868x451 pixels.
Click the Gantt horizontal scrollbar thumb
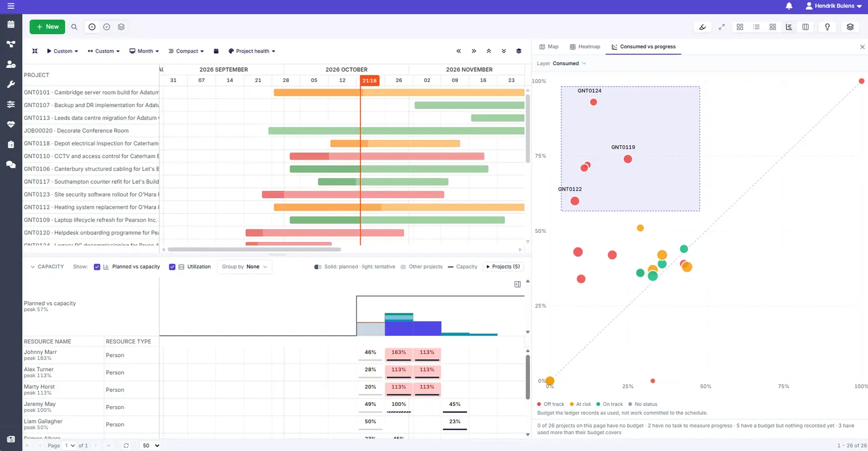tap(254, 250)
